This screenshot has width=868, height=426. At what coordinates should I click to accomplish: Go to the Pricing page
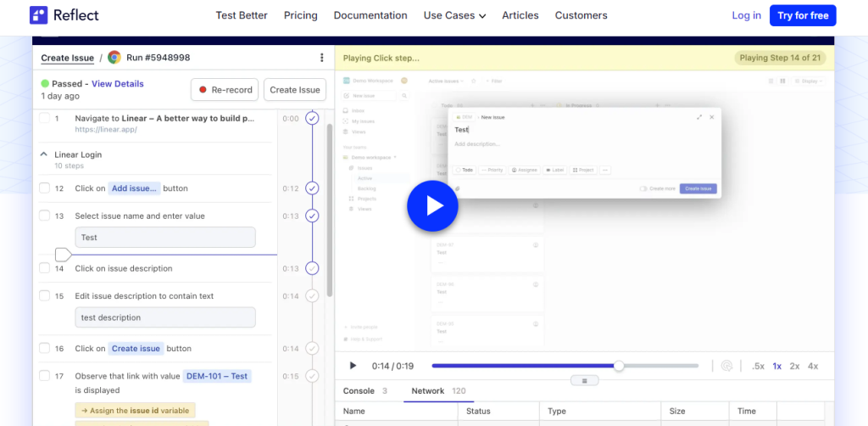tap(301, 15)
